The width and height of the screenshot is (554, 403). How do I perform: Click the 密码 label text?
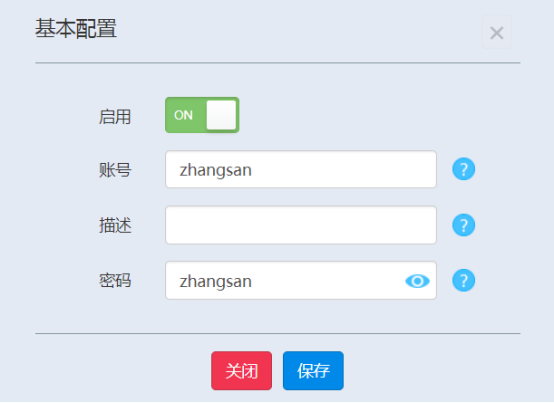coord(115,281)
